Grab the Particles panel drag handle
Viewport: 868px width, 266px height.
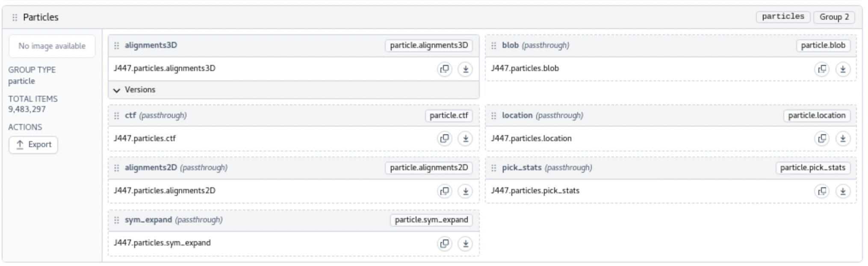(15, 18)
